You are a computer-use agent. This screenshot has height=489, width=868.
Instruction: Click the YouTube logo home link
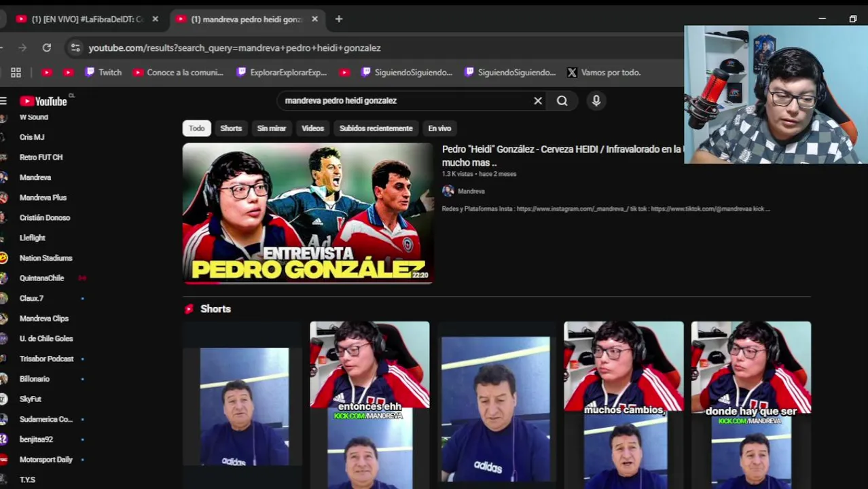(43, 101)
